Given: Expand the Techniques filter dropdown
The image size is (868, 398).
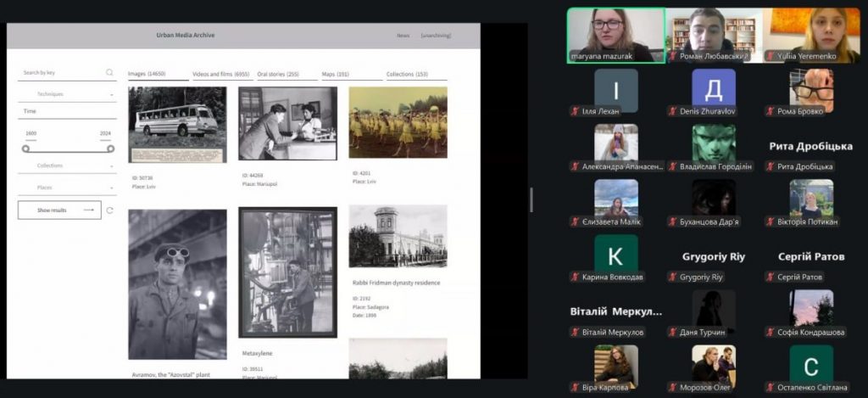Looking at the screenshot, I should pyautogui.click(x=68, y=94).
